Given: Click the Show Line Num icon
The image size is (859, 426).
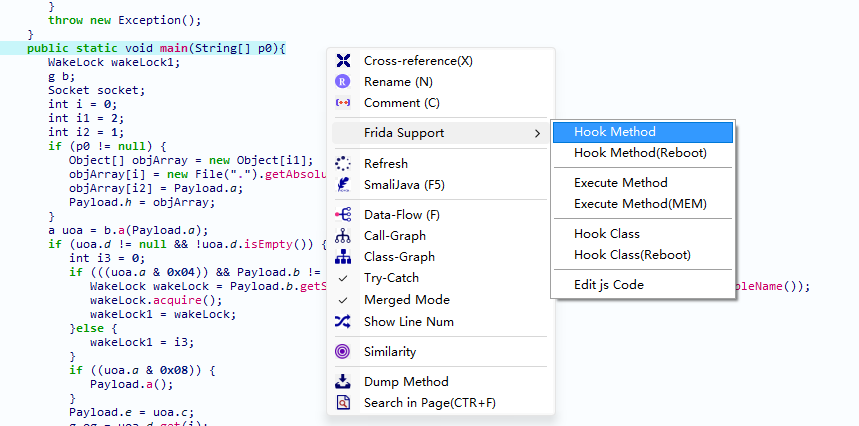Looking at the screenshot, I should pyautogui.click(x=344, y=322).
